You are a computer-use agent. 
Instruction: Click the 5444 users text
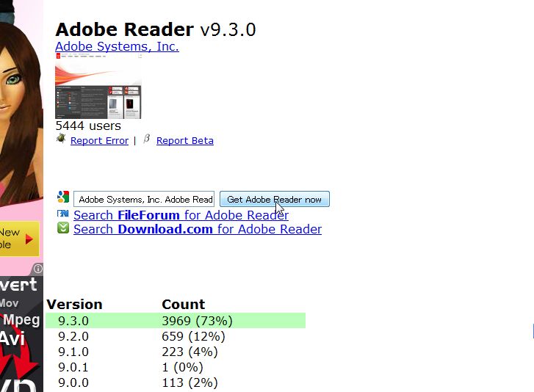coord(88,126)
